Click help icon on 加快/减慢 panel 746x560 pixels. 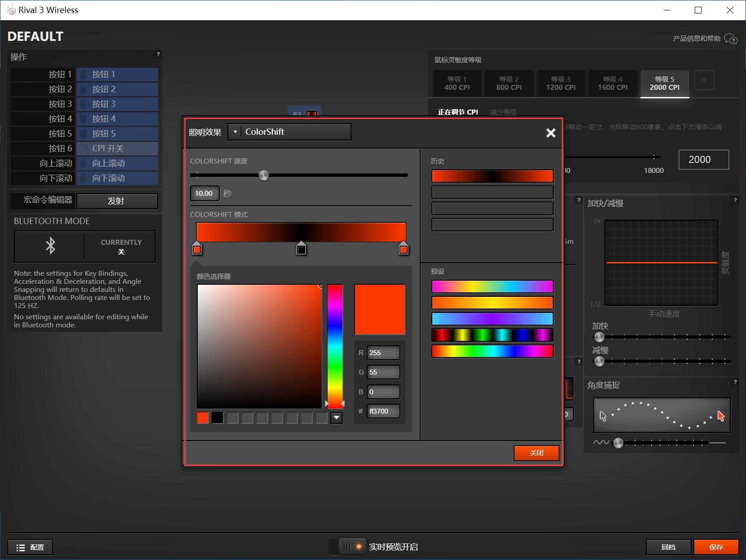[735, 200]
